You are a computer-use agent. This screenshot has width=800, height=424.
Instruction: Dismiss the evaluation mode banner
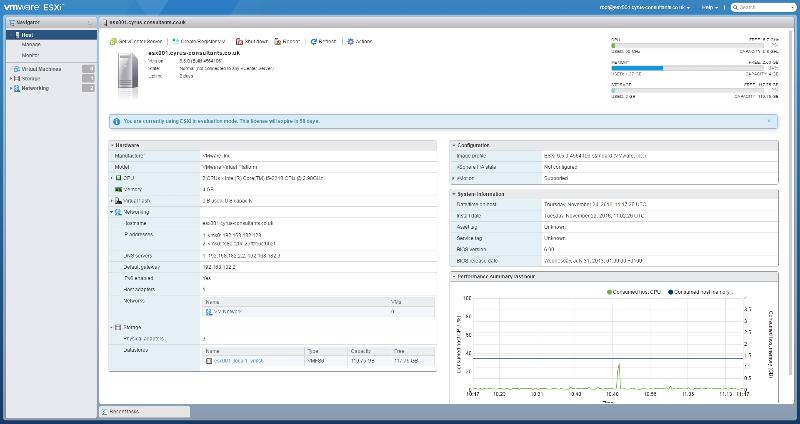[769, 121]
